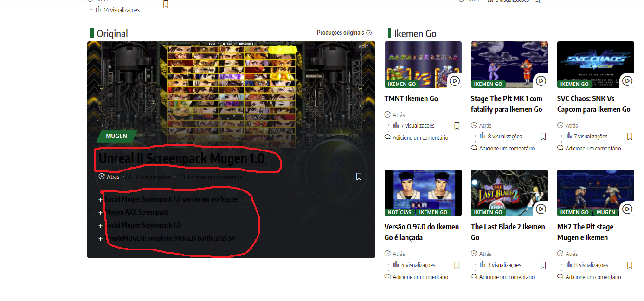Click '4 visualizações' under Versão 0.97.0 article

(x=414, y=265)
